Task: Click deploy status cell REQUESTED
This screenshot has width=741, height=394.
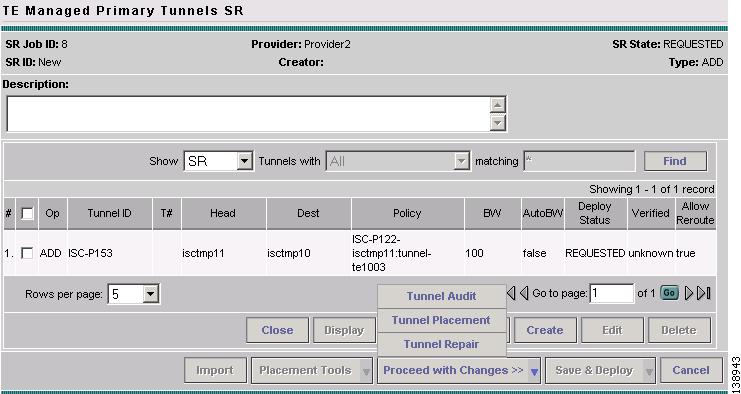Action: pos(595,254)
